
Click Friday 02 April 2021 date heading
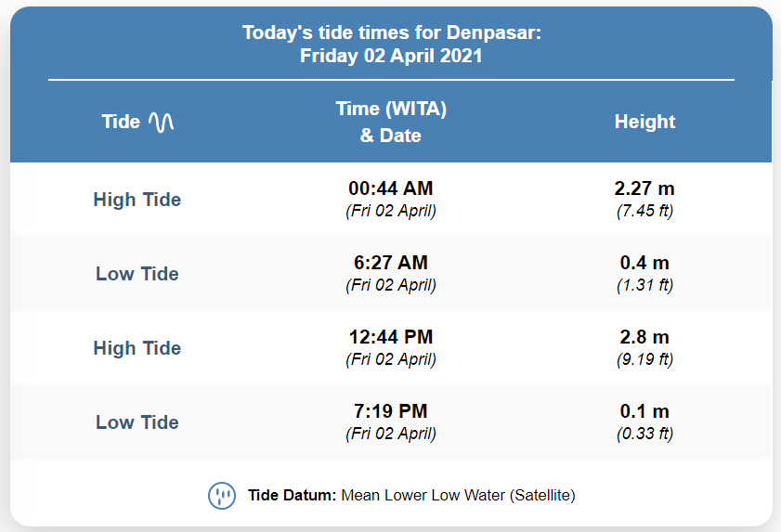click(x=391, y=56)
